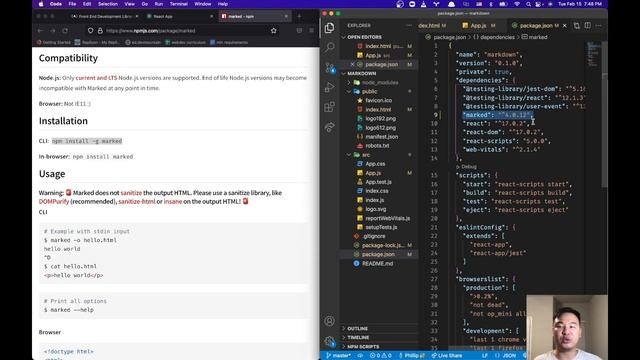Open the Apple menu

click(x=41, y=4)
